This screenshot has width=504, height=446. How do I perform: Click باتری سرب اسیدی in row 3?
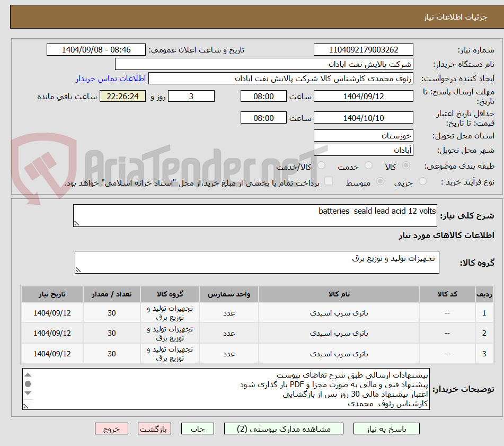339,354
